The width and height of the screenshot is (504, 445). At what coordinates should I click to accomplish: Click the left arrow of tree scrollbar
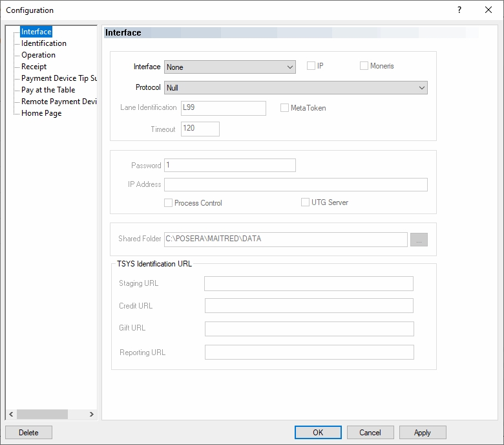pos(10,414)
